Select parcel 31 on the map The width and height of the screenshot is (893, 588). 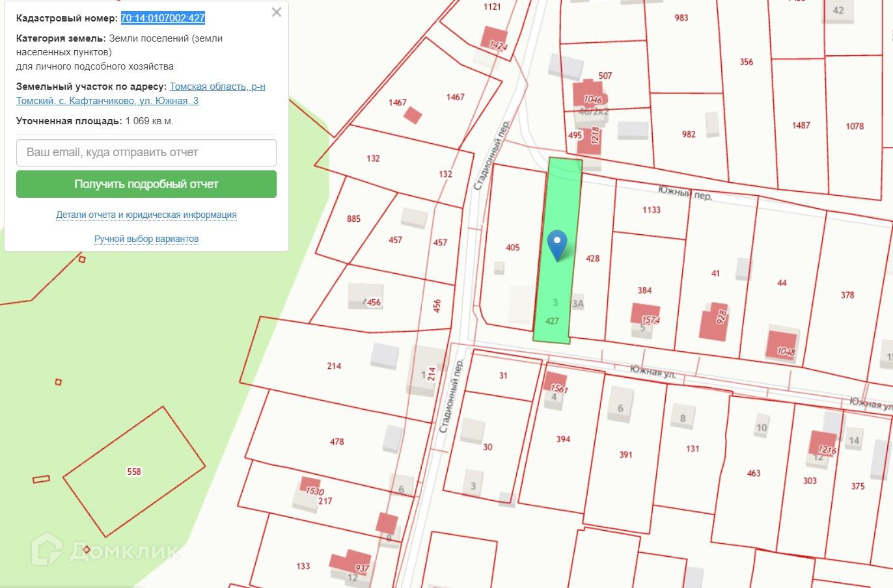tap(503, 375)
